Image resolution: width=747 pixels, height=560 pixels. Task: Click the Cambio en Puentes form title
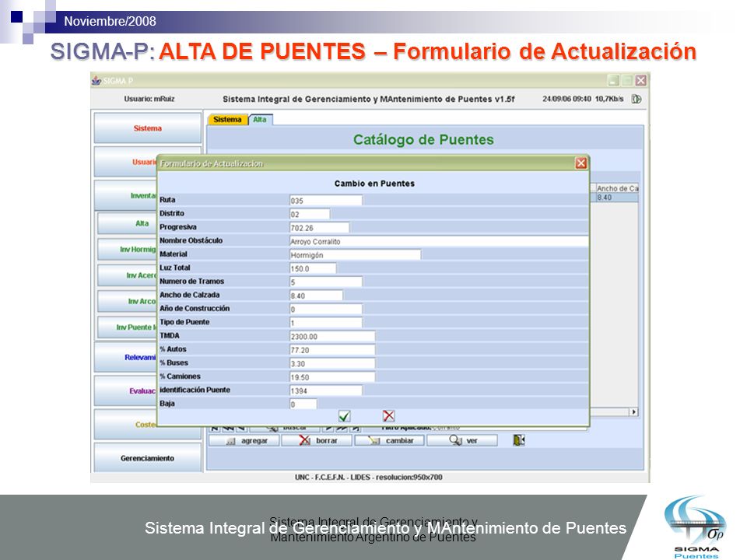(374, 184)
